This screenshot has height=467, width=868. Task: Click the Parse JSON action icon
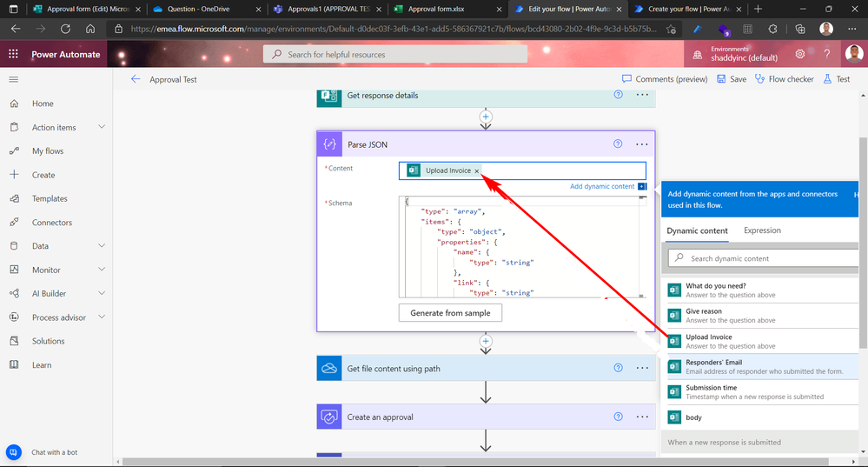click(329, 144)
